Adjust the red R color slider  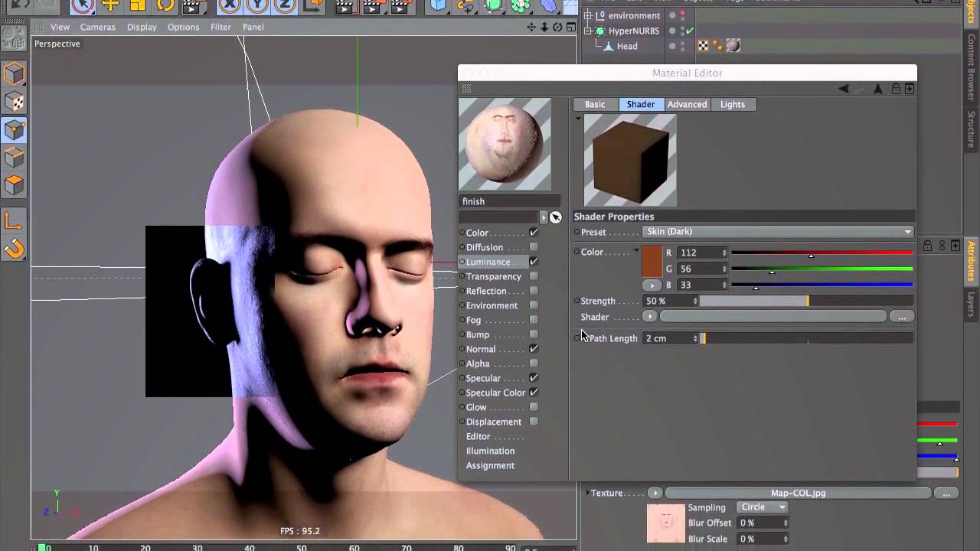click(822, 253)
